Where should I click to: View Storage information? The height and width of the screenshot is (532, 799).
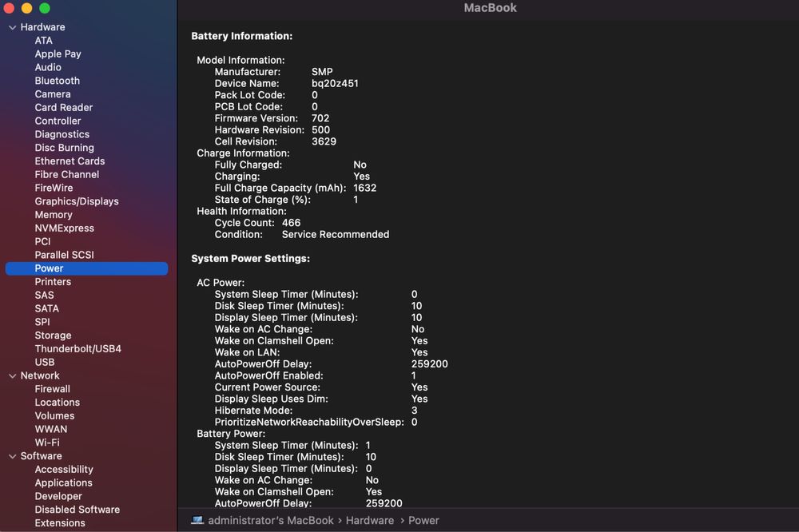53,335
